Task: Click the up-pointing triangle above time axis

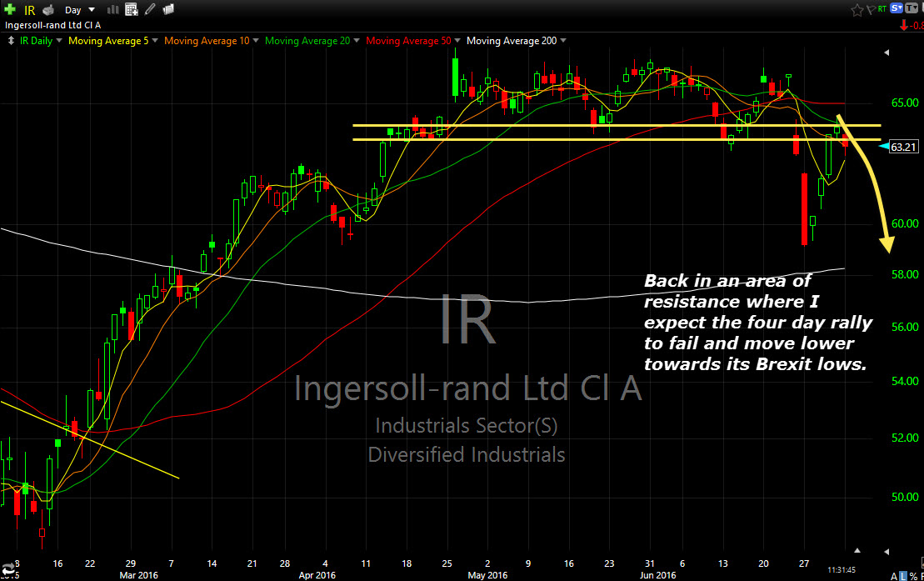Action: pos(857,550)
